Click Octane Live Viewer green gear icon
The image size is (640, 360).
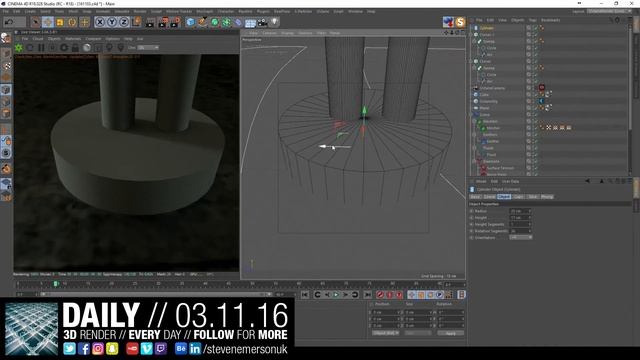tap(19, 48)
